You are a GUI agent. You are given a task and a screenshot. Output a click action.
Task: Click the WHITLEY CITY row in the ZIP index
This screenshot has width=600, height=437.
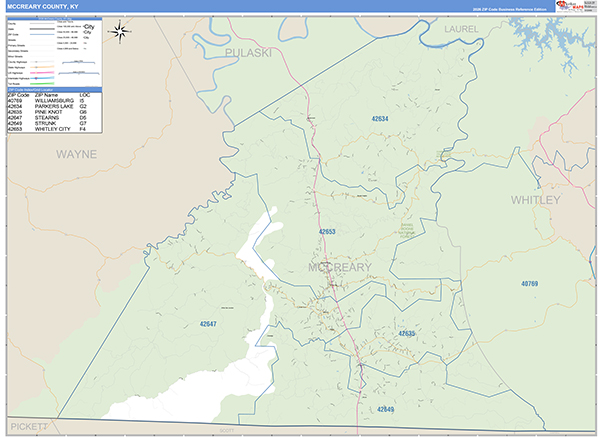click(54, 129)
